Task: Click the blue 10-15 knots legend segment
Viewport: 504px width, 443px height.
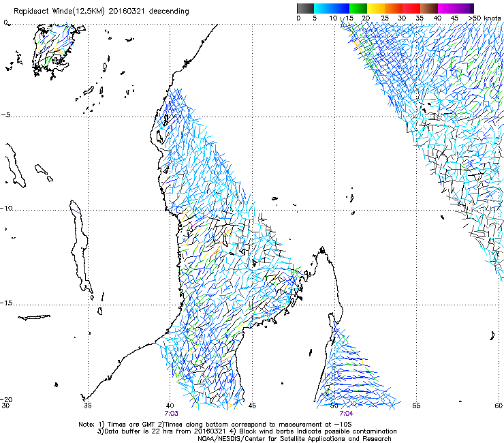Action: pos(341,8)
